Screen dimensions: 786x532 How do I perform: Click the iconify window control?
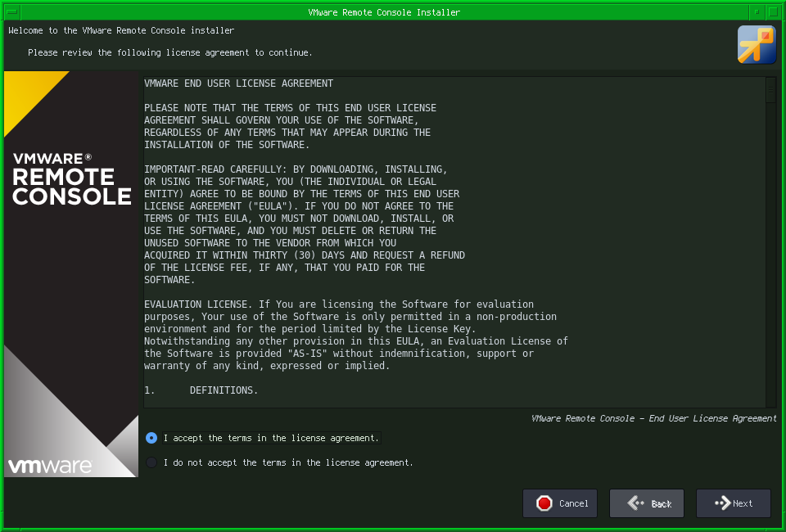757,11
